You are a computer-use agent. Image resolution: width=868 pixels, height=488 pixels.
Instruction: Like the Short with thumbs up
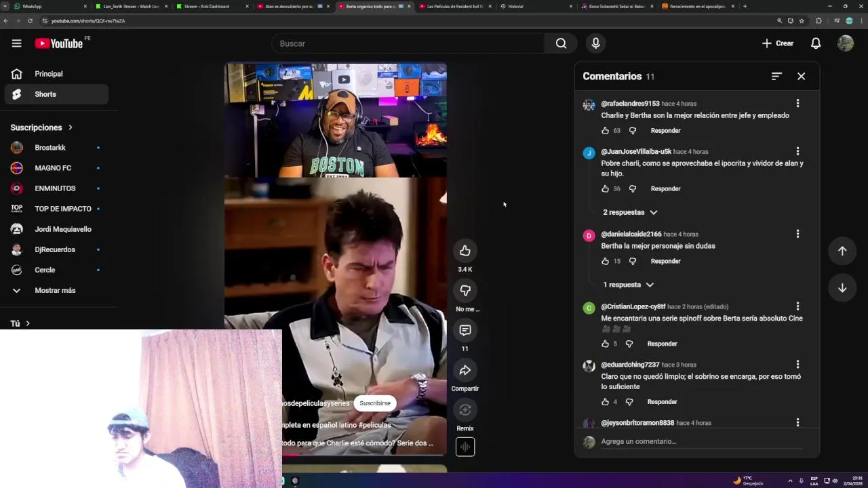465,251
